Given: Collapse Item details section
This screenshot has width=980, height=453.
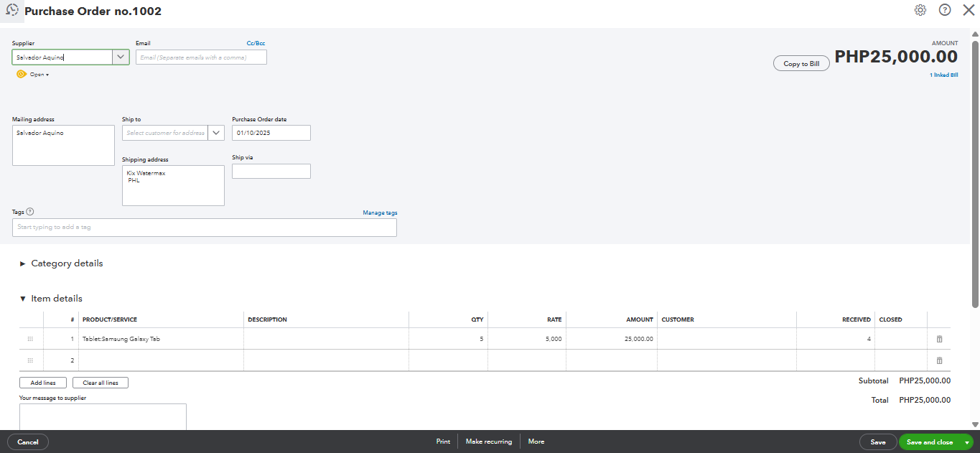Looking at the screenshot, I should [23, 299].
